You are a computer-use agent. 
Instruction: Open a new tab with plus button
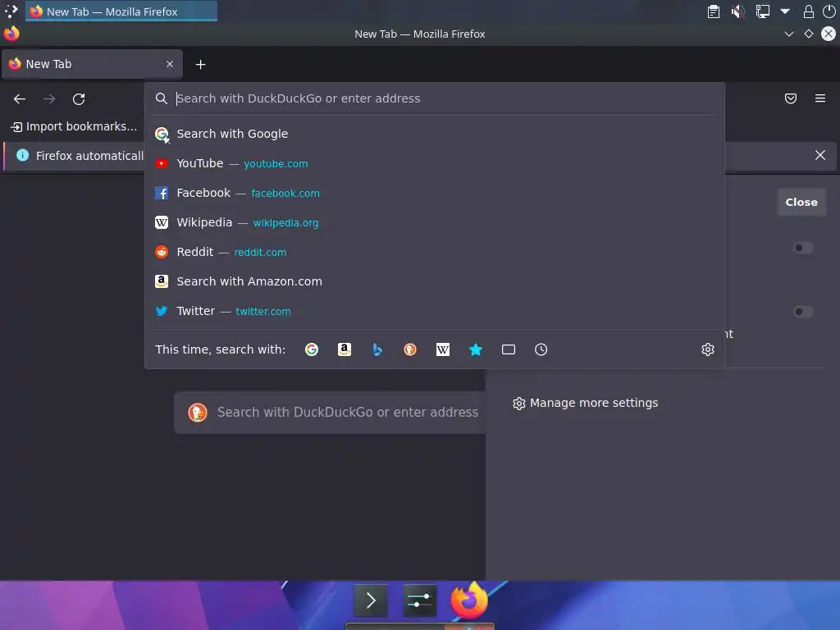(200, 64)
